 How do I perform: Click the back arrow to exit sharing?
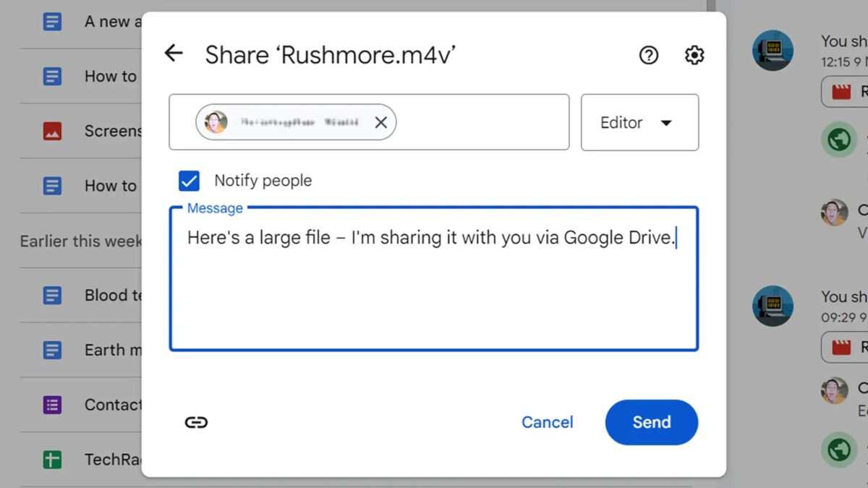pos(174,53)
